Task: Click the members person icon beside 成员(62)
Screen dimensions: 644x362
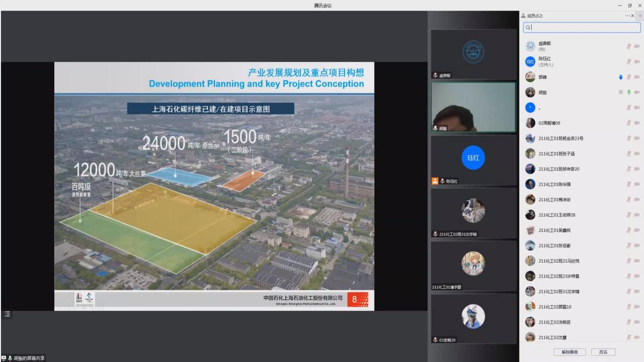Action: (524, 16)
